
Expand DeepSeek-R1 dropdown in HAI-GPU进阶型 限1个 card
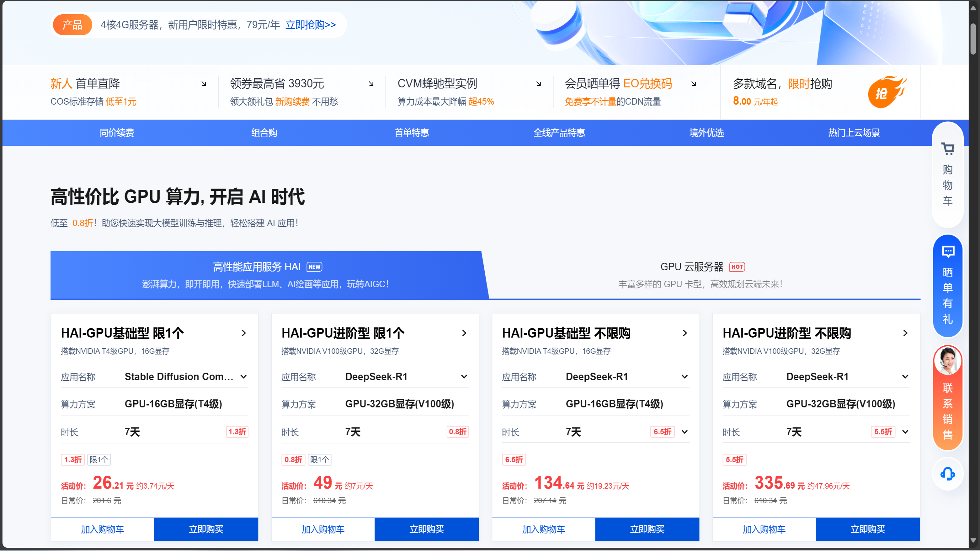[x=464, y=377]
